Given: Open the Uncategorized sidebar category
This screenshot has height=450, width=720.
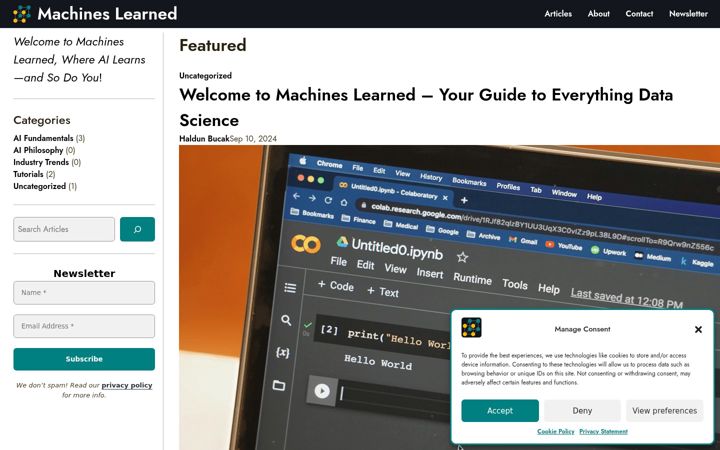Looking at the screenshot, I should coord(39,186).
